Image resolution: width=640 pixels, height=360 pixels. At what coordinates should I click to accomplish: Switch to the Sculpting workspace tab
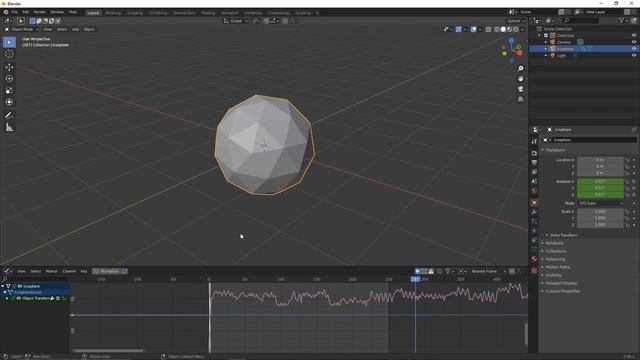[x=135, y=13]
